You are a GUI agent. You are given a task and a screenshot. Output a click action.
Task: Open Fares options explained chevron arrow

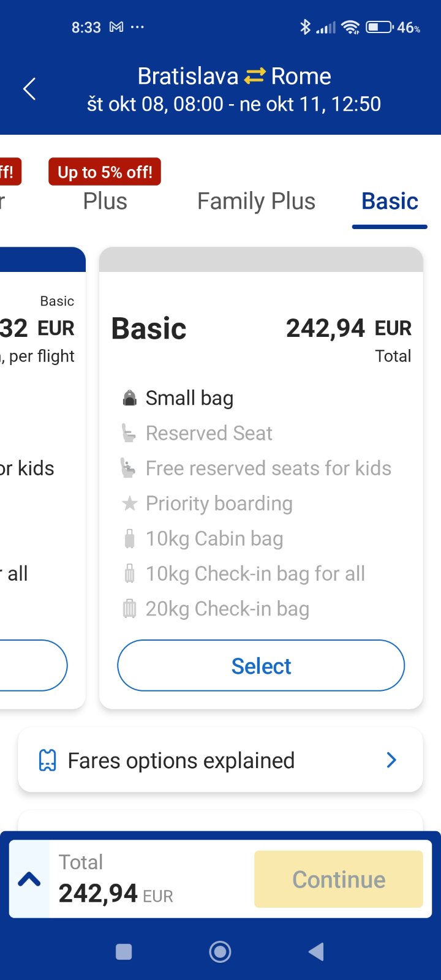(392, 760)
